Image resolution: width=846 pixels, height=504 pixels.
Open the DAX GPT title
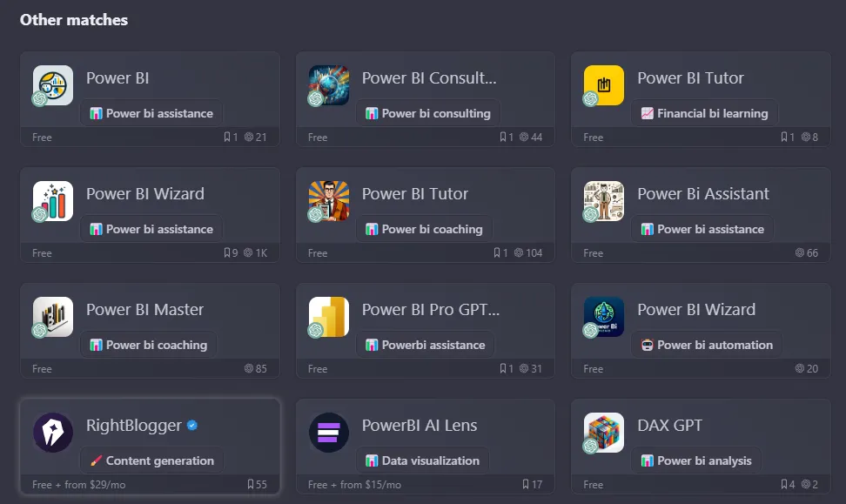(669, 425)
